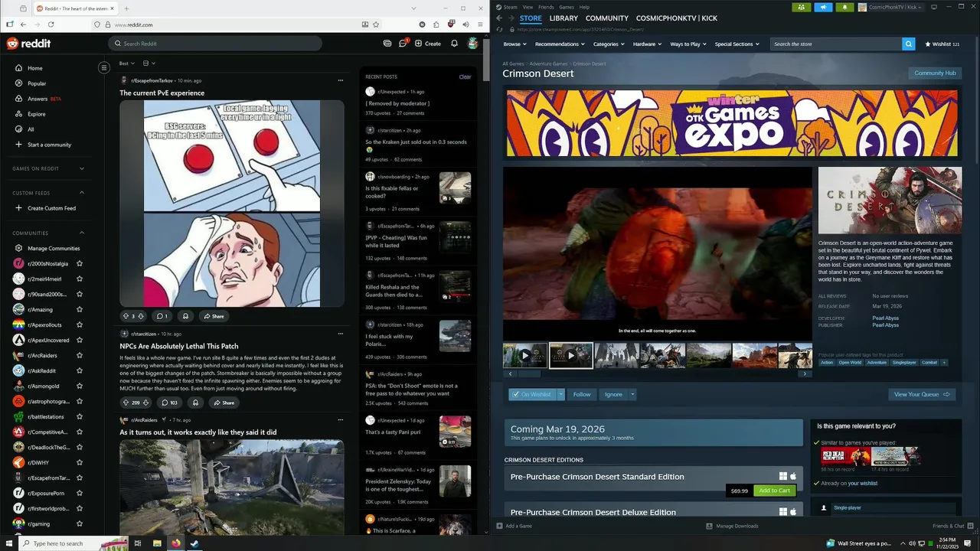980x551 pixels.
Task: Go back in the Firefox browser
Action: click(x=23, y=24)
